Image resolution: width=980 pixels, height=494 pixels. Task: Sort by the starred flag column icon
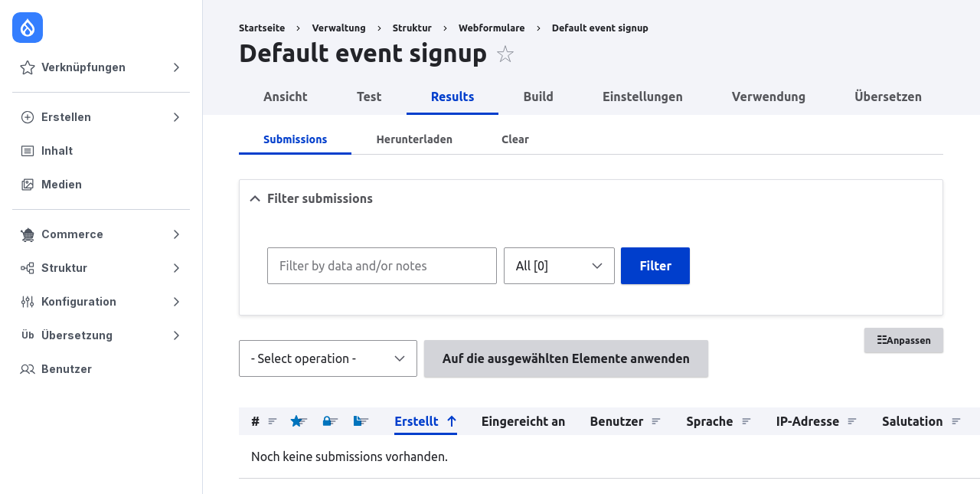pyautogui.click(x=297, y=421)
